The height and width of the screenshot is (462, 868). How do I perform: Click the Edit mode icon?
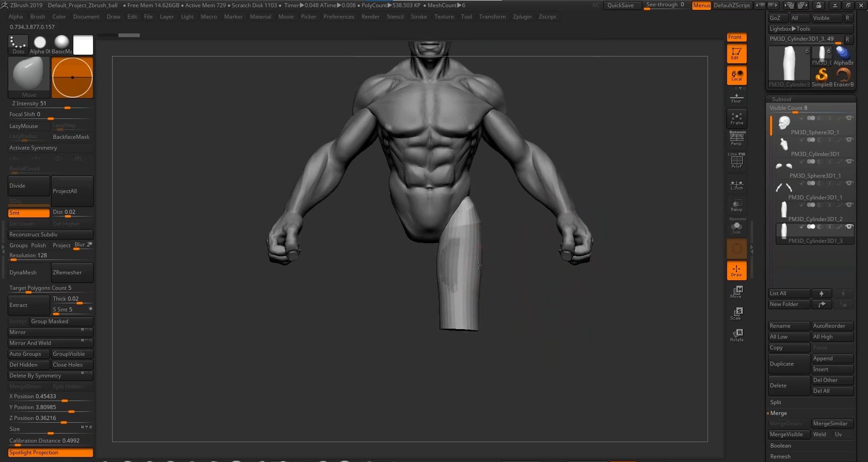coord(736,53)
